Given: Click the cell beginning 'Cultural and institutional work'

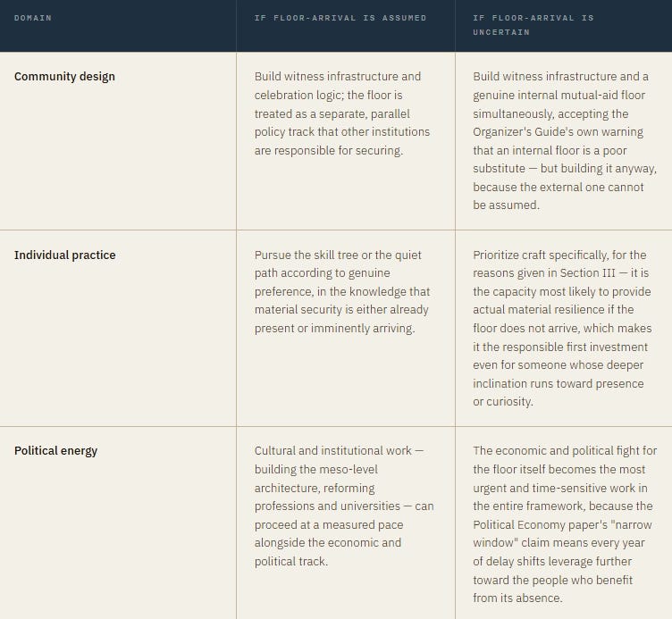Looking at the screenshot, I should pos(346,523).
